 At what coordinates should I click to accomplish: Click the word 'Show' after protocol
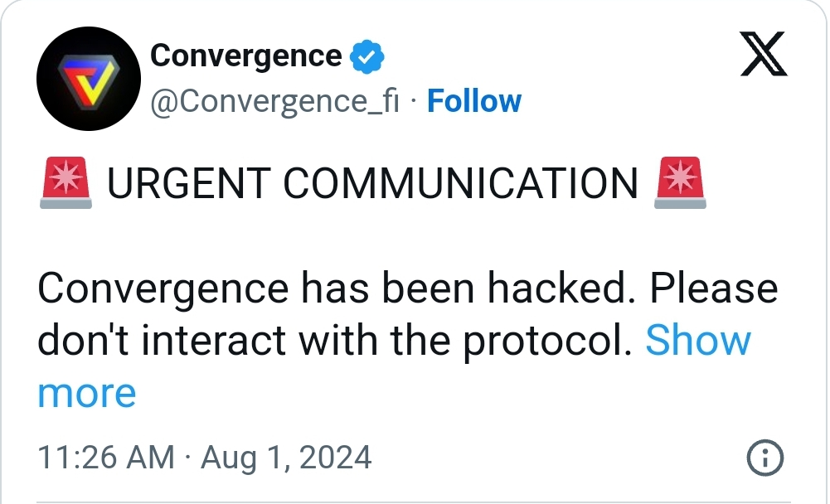pos(698,340)
